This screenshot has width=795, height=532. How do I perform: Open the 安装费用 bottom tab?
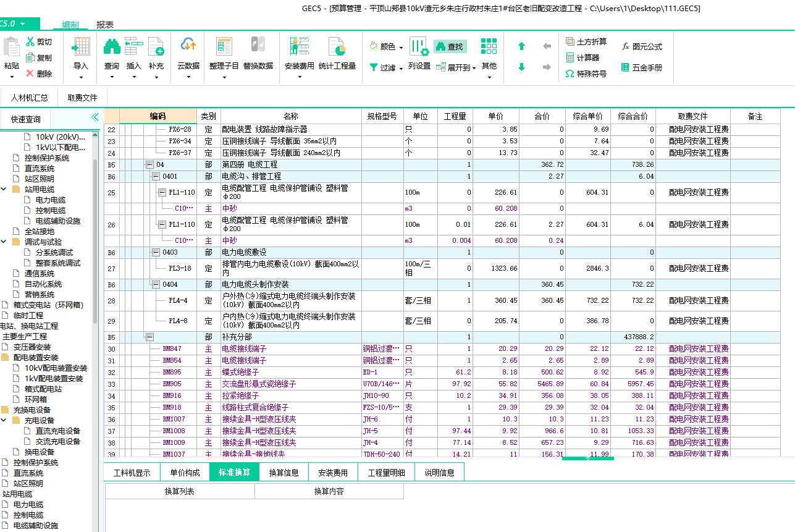[333, 473]
